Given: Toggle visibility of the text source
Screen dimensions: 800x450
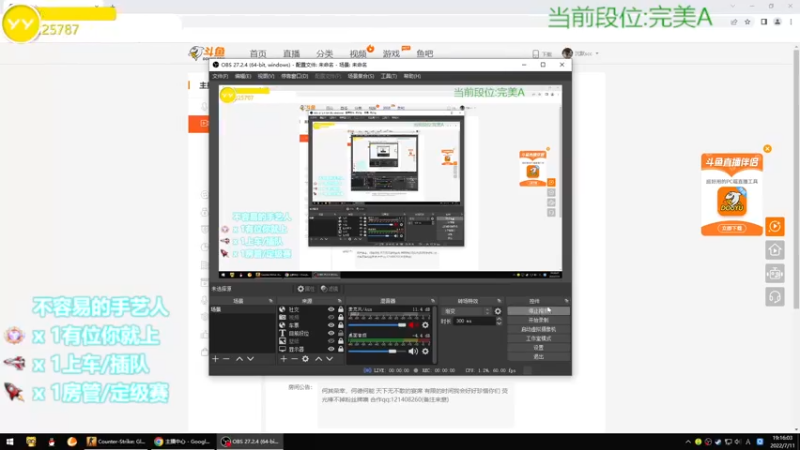Looking at the screenshot, I should pos(331,333).
